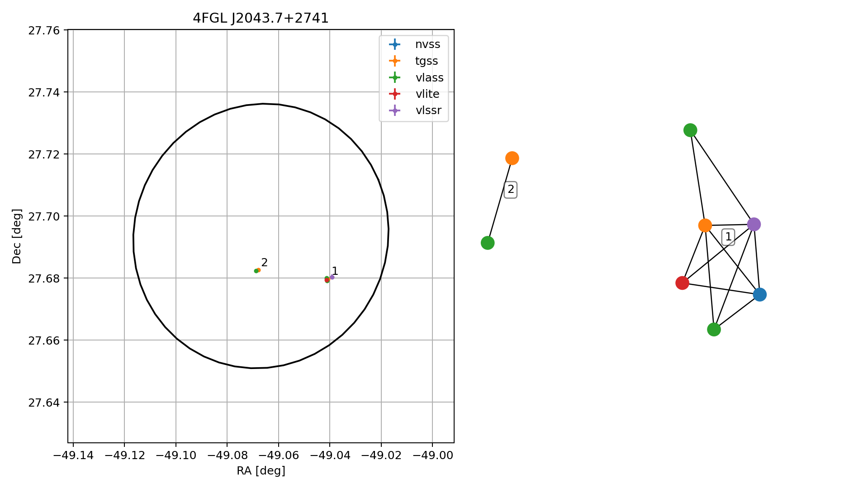Click the x-axis tick label −49.12
The image size is (868, 489).
pos(124,455)
